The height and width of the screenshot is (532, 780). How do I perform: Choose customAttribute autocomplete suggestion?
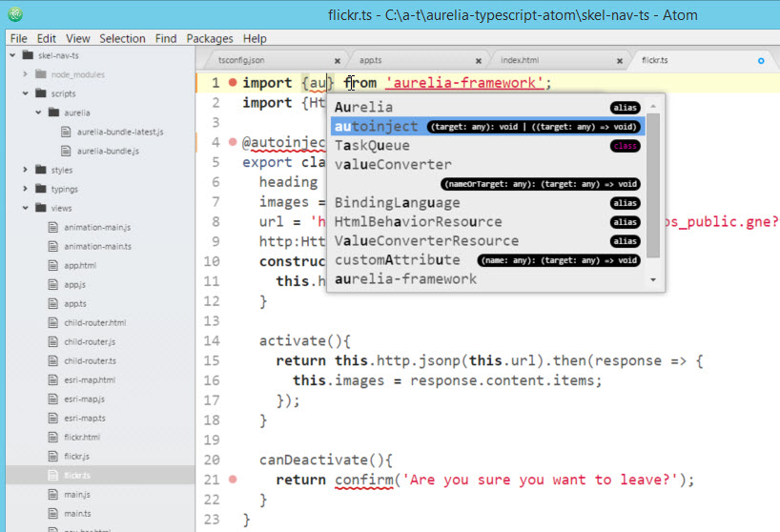click(487, 259)
